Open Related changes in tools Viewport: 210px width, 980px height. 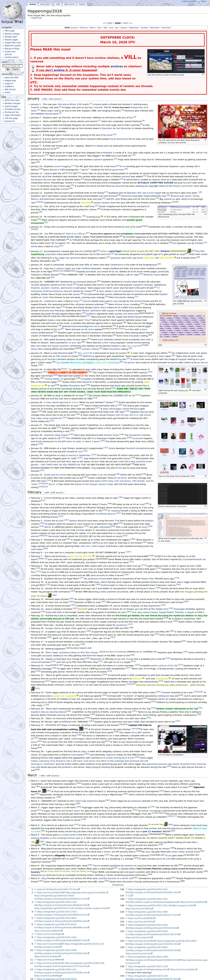click(x=13, y=104)
